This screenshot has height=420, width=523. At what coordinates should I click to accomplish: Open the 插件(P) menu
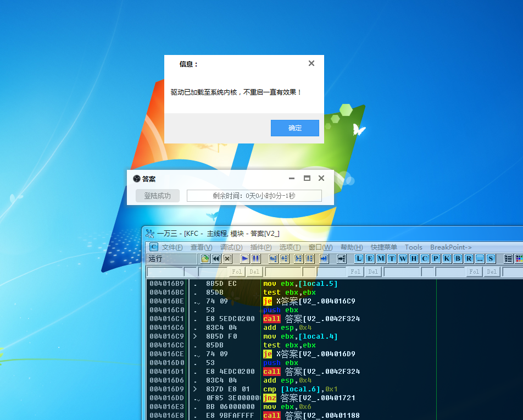point(261,247)
